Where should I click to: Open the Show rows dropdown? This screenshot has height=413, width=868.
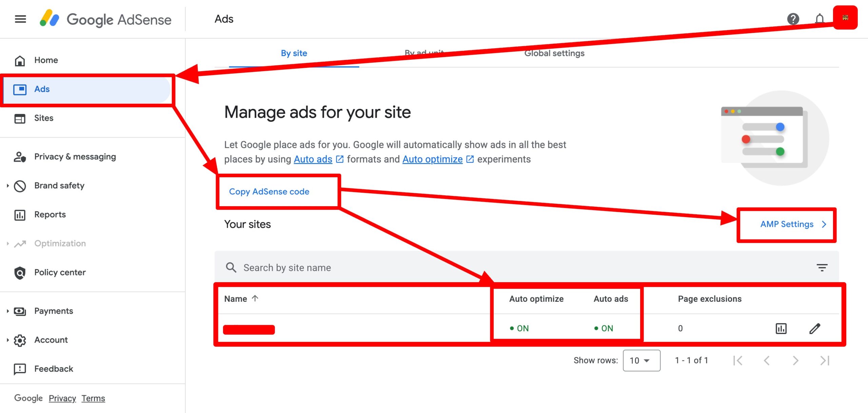click(641, 360)
